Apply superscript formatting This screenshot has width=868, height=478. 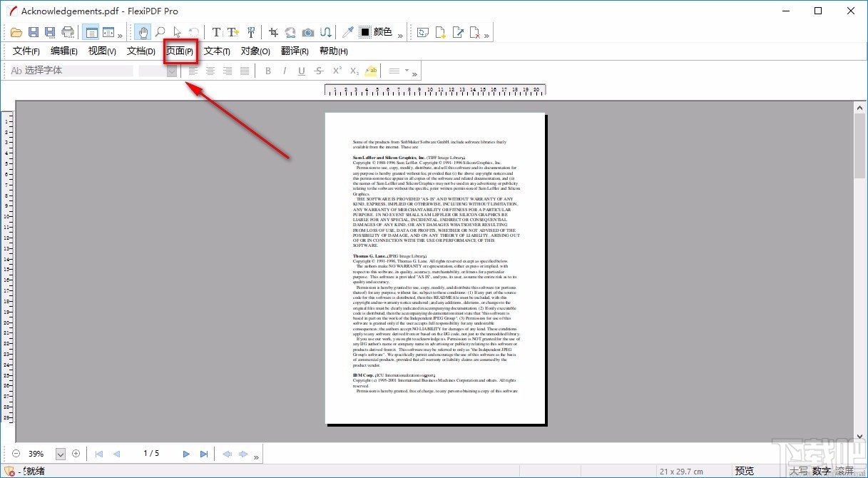tap(337, 71)
